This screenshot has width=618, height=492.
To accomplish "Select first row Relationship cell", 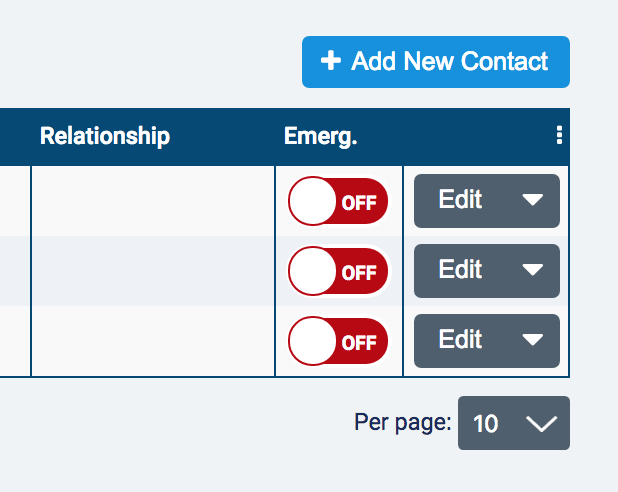I will point(153,201).
